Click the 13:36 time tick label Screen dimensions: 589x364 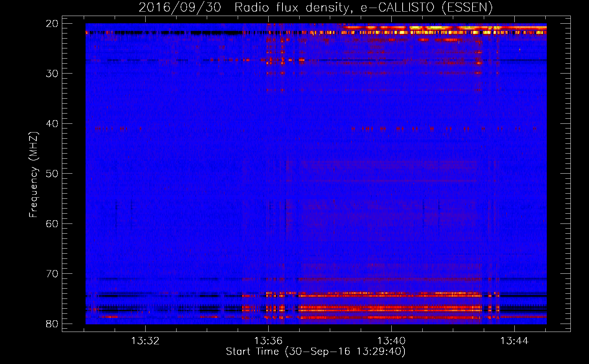(268, 341)
